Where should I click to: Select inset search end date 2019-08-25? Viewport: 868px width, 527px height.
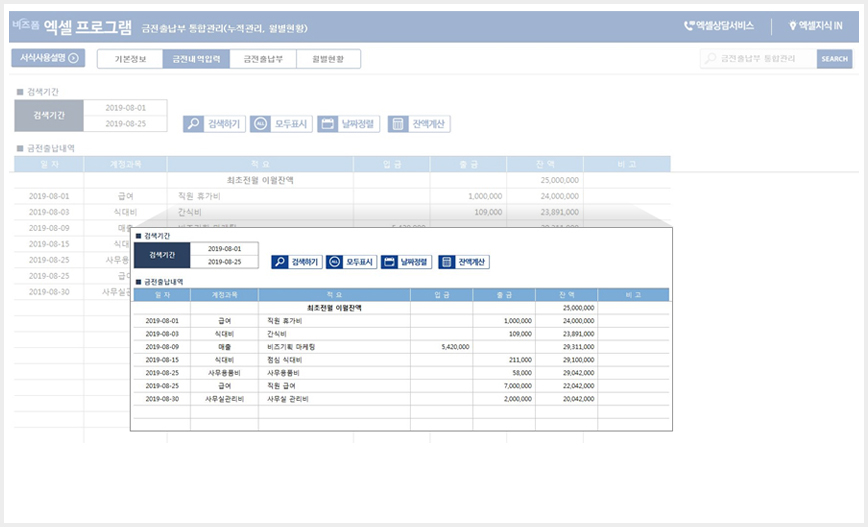224,262
